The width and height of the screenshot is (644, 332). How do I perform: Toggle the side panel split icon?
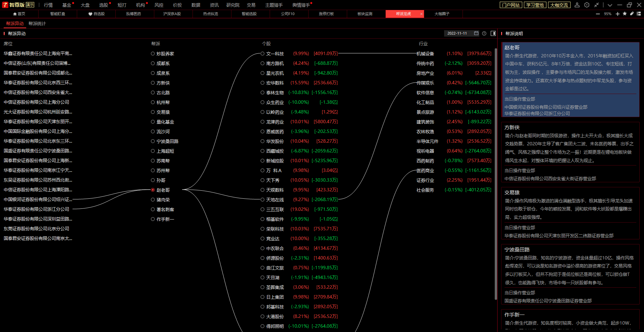point(493,33)
